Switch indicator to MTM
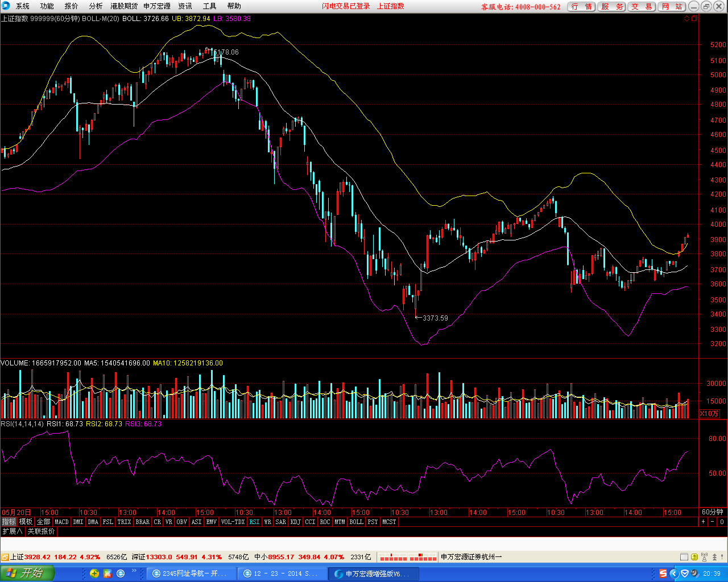The height and width of the screenshot is (582, 728). (340, 522)
